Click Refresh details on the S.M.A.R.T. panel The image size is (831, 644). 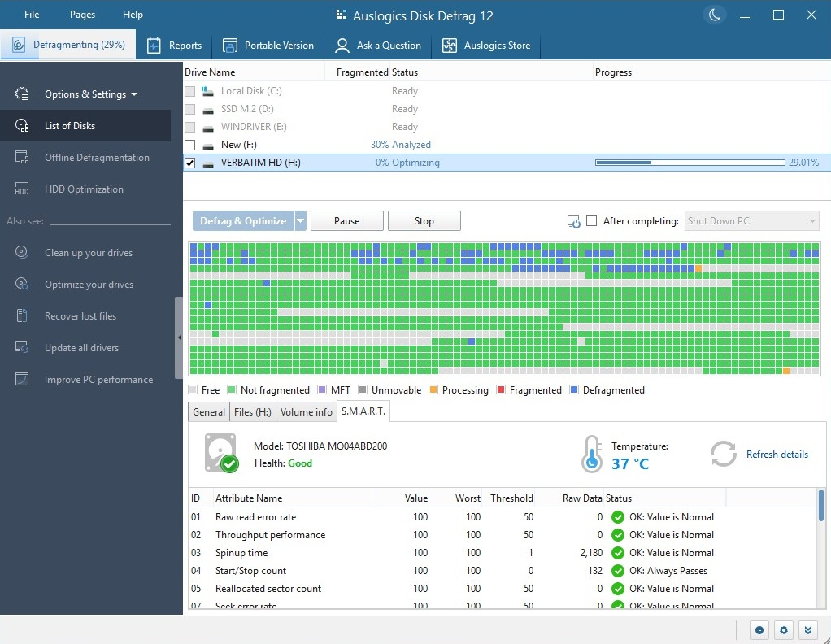(777, 454)
